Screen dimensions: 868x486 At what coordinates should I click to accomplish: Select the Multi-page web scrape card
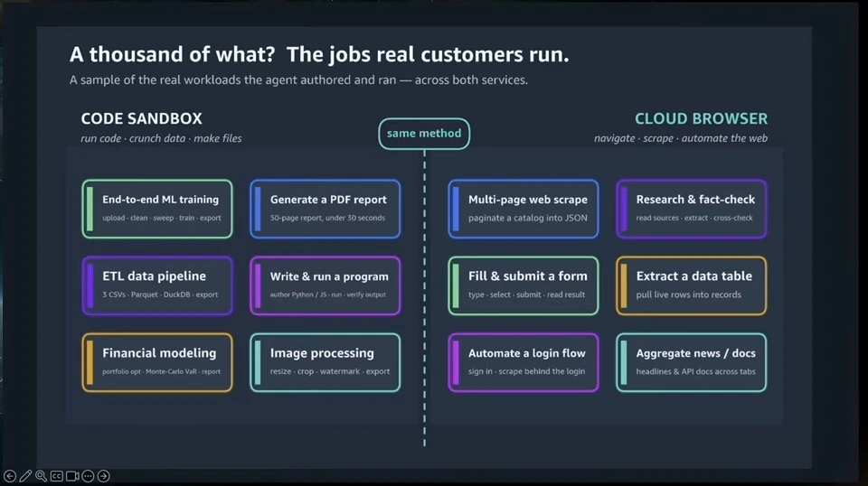click(x=524, y=209)
